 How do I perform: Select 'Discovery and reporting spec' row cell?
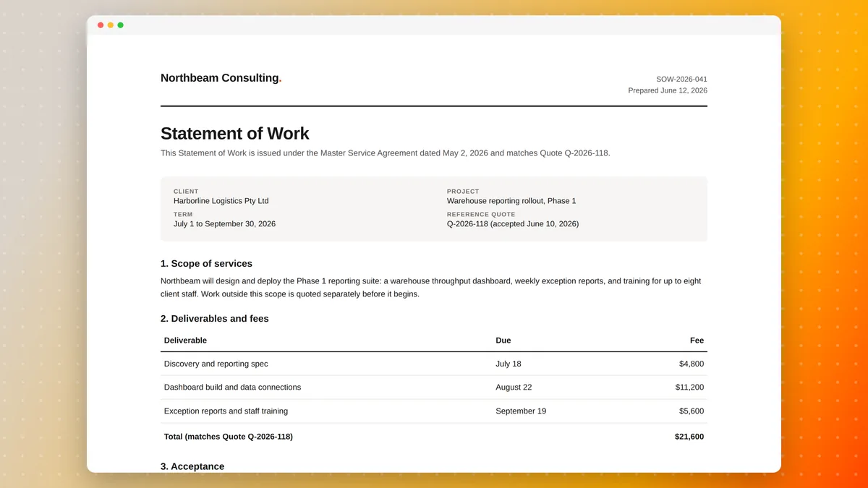(216, 364)
